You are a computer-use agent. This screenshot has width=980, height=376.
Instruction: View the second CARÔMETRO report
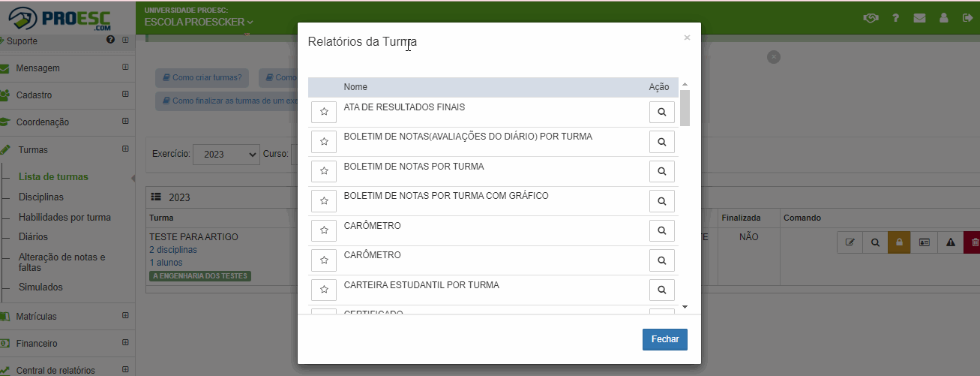[x=662, y=260]
